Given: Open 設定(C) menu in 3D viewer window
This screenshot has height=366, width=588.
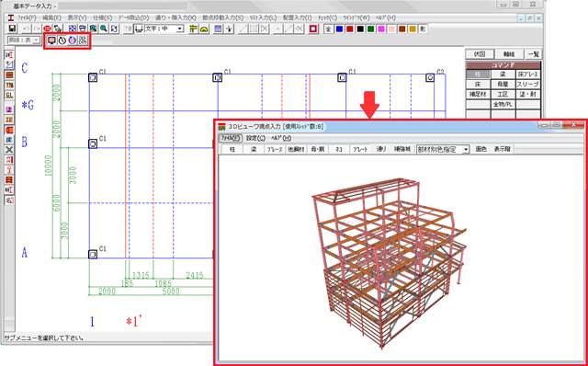Looking at the screenshot, I should pos(255,138).
